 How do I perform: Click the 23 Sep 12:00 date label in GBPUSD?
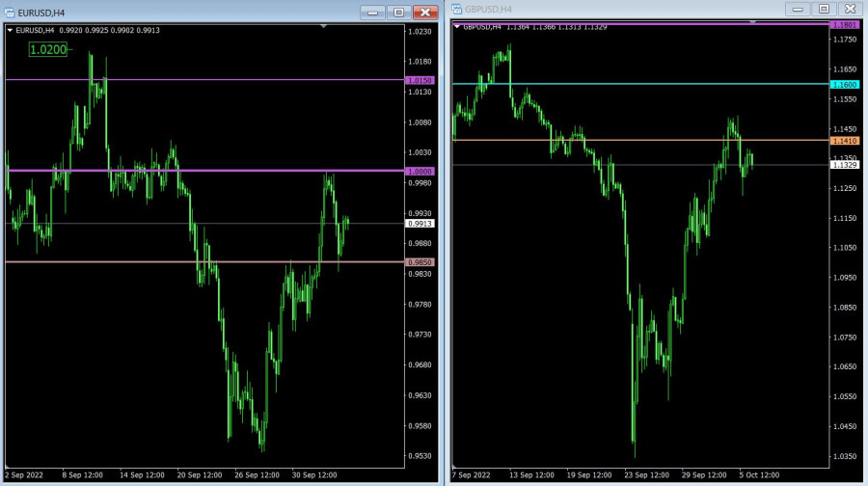click(x=646, y=475)
